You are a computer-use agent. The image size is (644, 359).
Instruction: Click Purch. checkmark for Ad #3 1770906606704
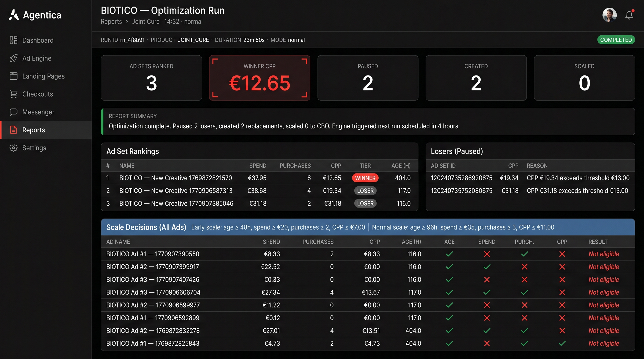tap(524, 292)
